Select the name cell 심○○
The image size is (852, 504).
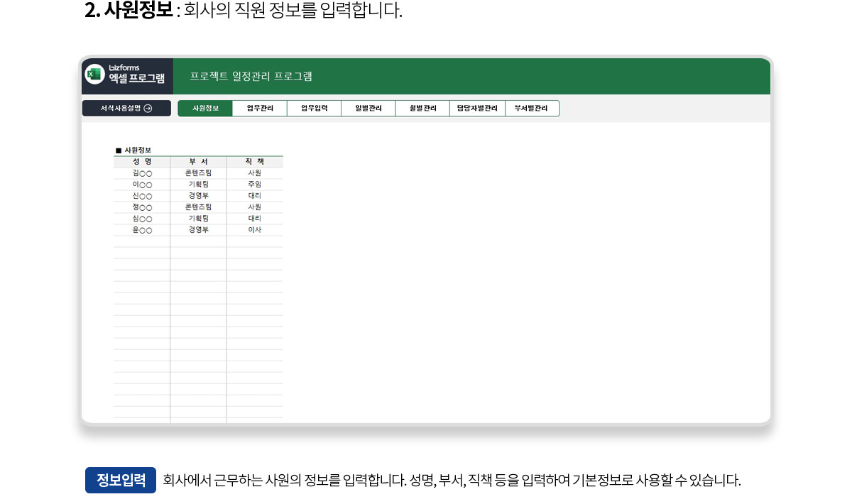point(142,219)
